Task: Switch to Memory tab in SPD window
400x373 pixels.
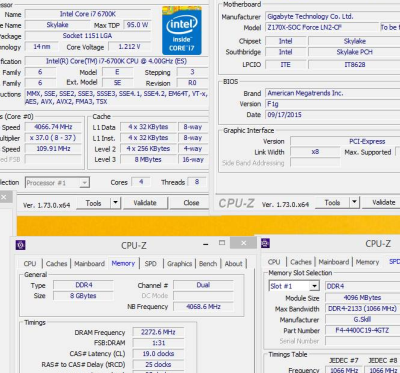Action: point(367,262)
